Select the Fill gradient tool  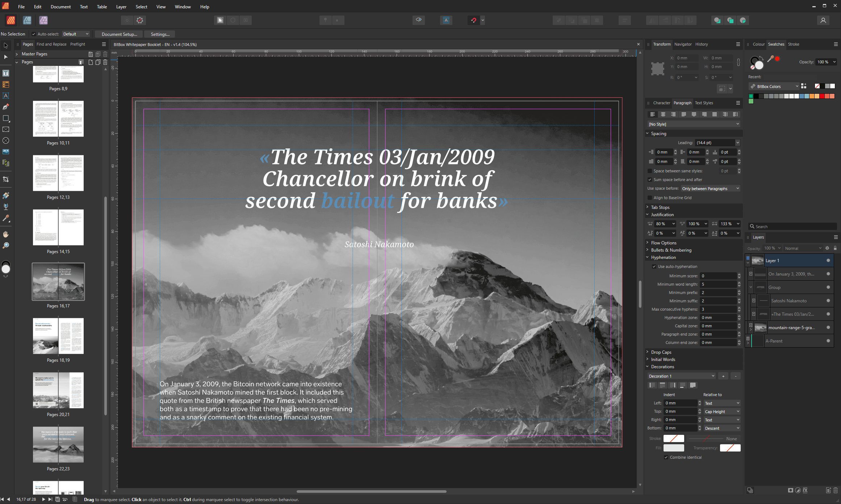(x=6, y=196)
